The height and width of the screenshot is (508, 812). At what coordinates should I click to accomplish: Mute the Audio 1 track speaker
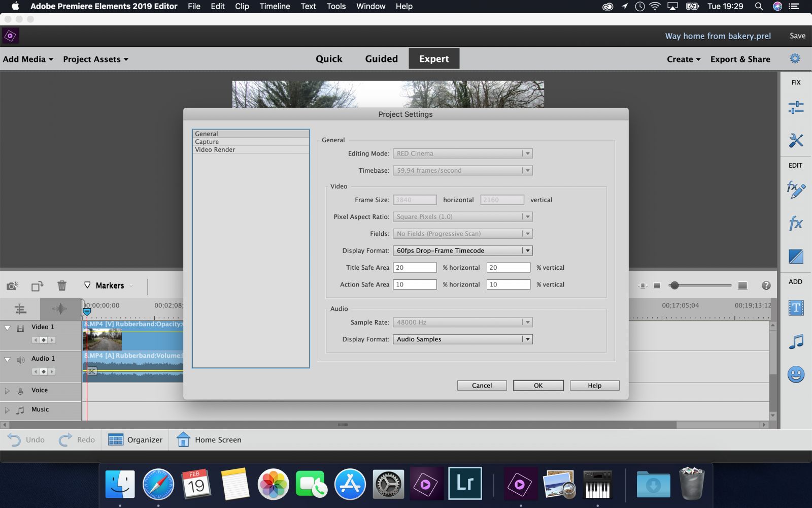(x=21, y=360)
